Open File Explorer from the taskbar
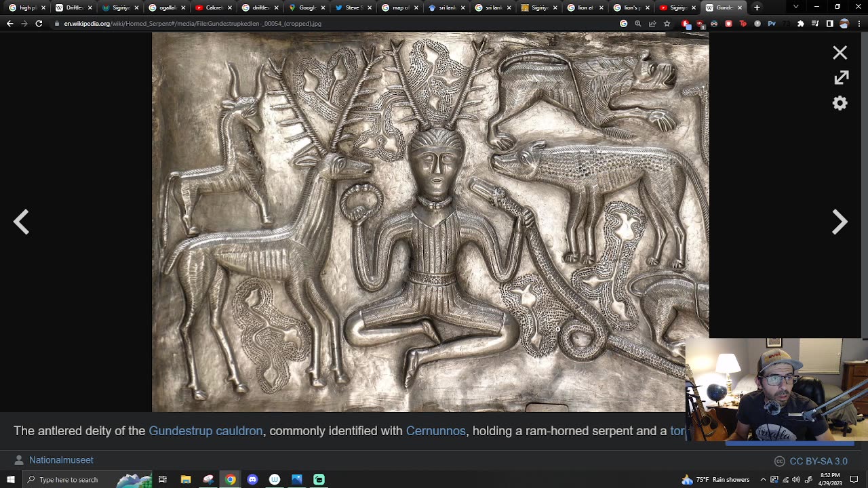Viewport: 868px width, 488px height. tap(186, 480)
